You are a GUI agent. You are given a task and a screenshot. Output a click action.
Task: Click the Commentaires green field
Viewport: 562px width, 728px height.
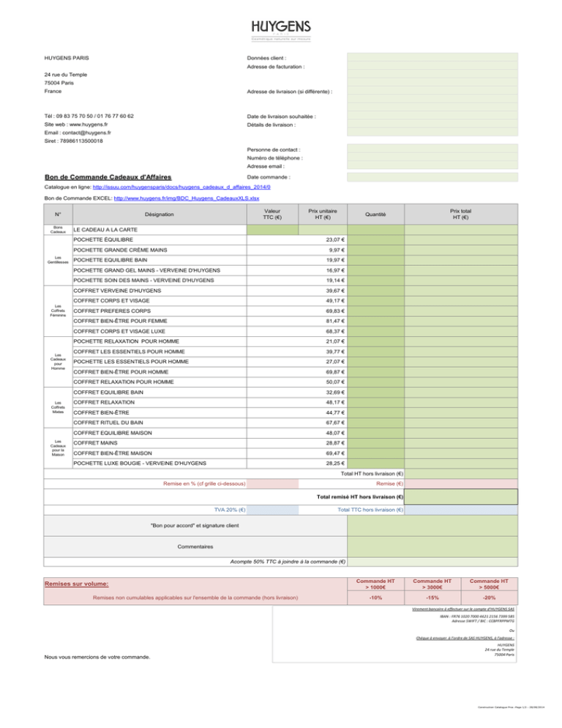[x=432, y=547]
